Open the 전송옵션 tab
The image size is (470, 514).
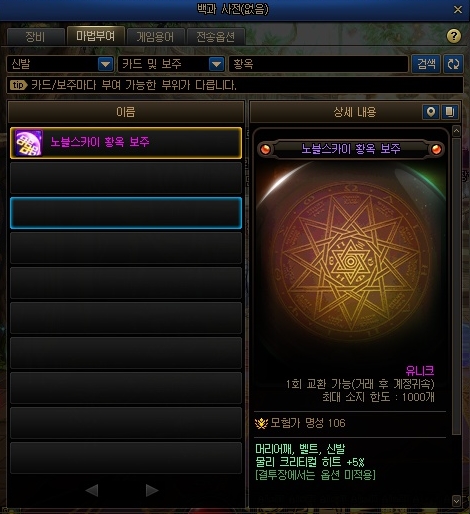click(216, 36)
